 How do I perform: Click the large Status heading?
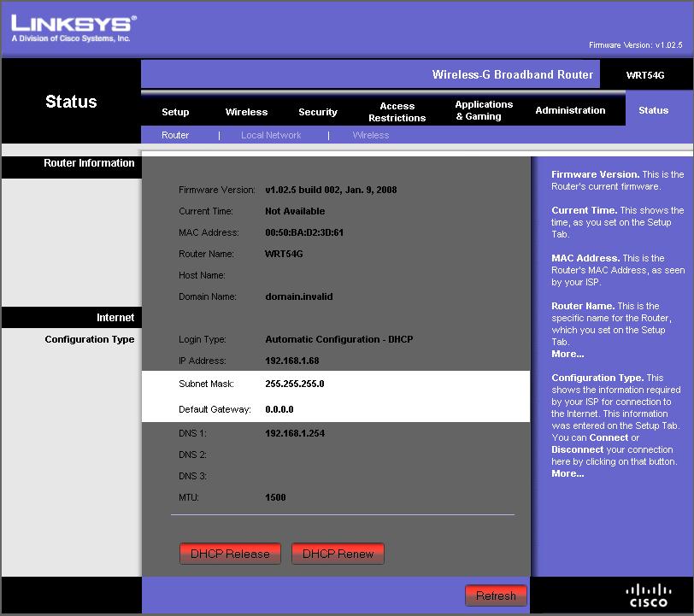point(71,102)
